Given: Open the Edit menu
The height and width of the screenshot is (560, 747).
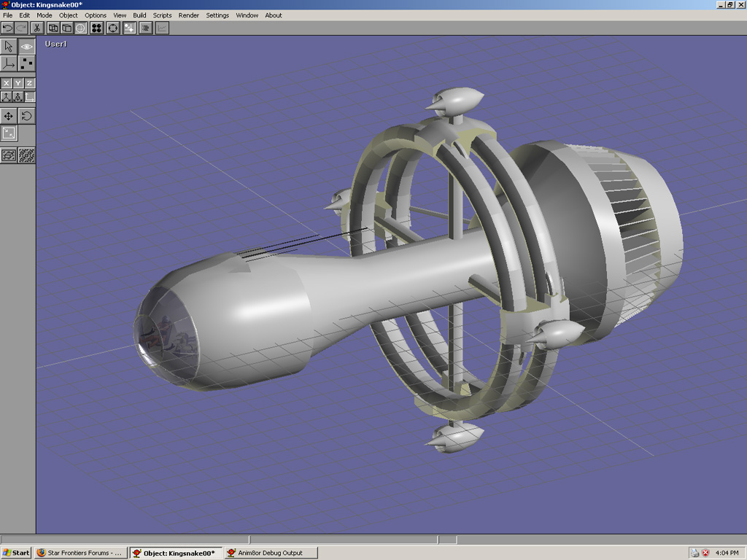Looking at the screenshot, I should click(x=24, y=15).
